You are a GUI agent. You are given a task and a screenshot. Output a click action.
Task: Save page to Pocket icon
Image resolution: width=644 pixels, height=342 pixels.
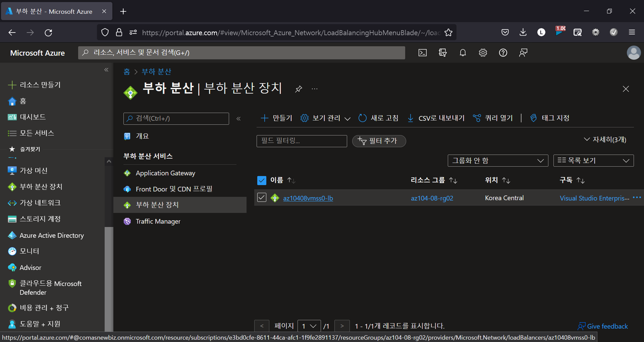click(x=505, y=32)
